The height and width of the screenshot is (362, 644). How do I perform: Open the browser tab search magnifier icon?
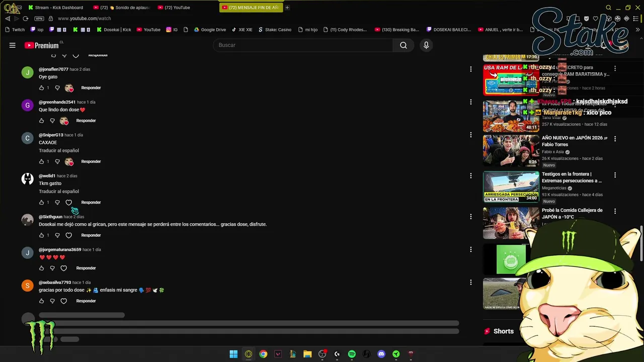pos(608,8)
